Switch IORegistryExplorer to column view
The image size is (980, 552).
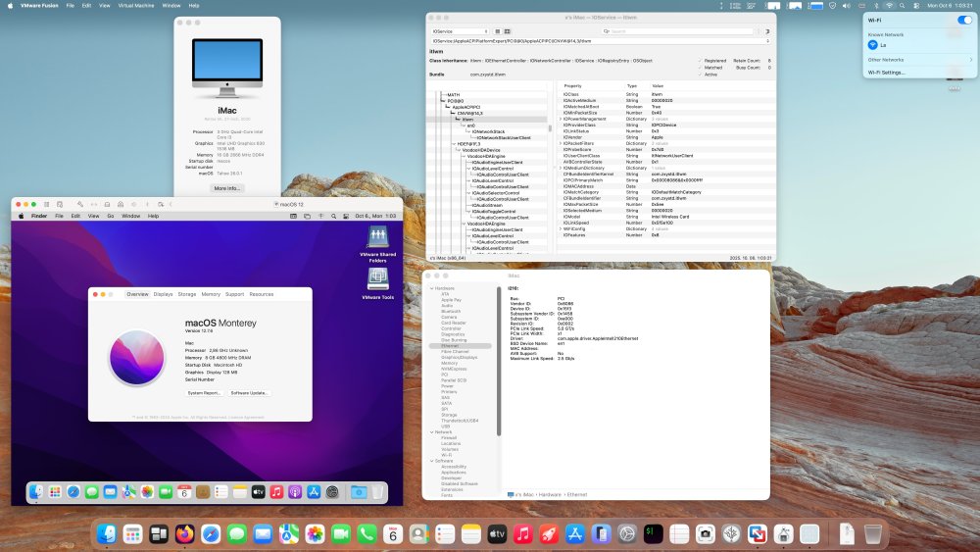tap(508, 31)
